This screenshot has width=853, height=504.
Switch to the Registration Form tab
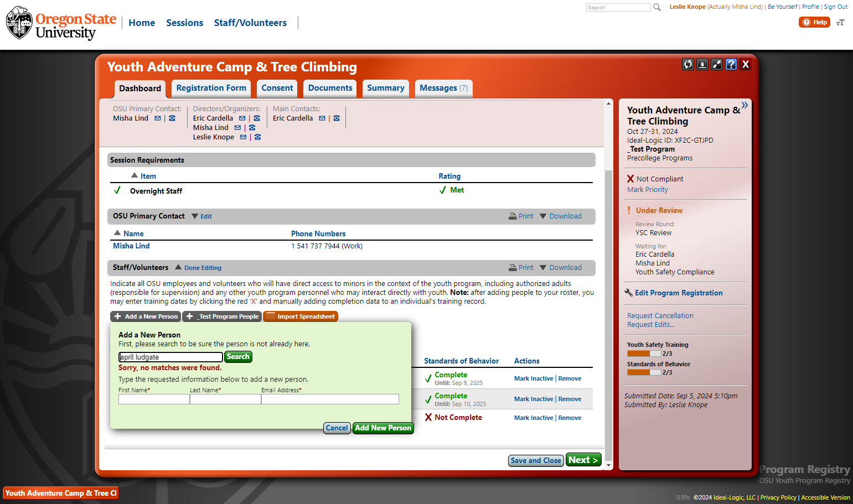(211, 89)
